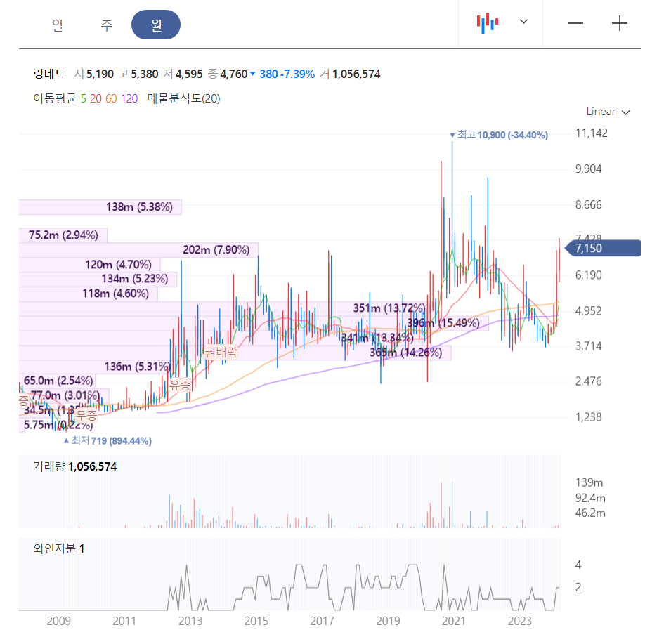This screenshot has width=645, height=644.
Task: Click the 매물분석도(20) indicator label
Action: pos(184,99)
